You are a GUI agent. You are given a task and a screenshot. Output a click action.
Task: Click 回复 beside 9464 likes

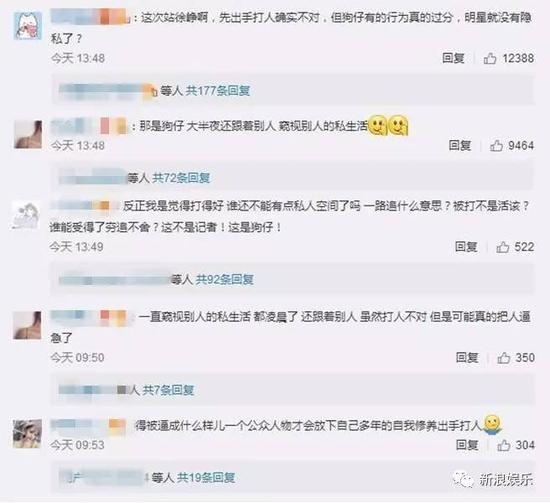460,145
